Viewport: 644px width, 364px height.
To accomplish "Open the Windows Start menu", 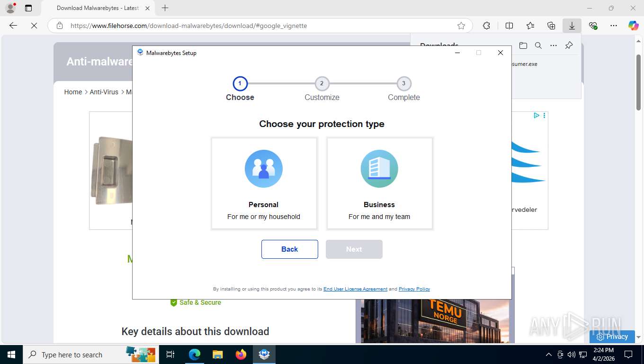I will point(11,355).
